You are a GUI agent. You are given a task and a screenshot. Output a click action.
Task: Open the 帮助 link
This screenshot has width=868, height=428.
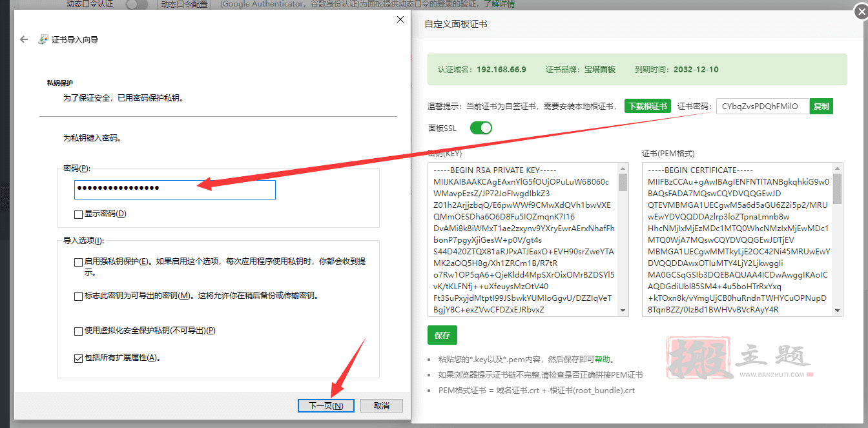click(x=602, y=360)
